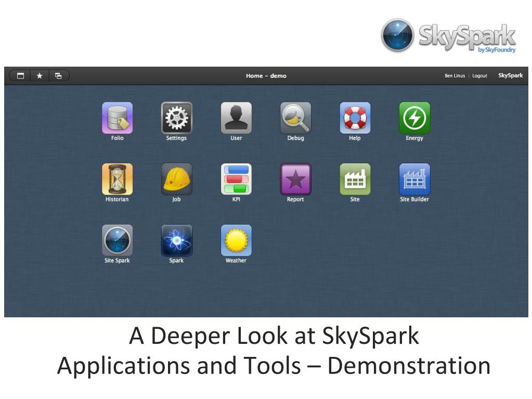
Task: Launch the Energy app
Action: click(x=414, y=118)
